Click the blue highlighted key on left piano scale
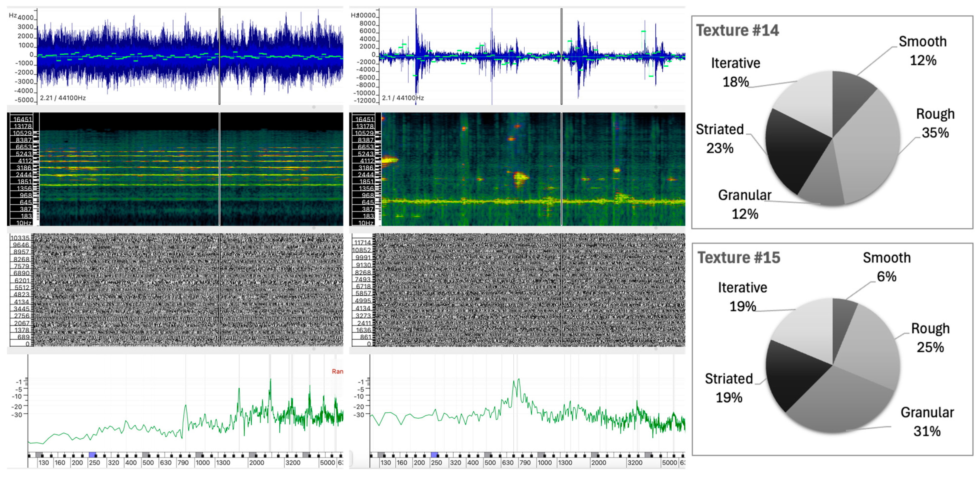The image size is (980, 477). click(x=92, y=454)
